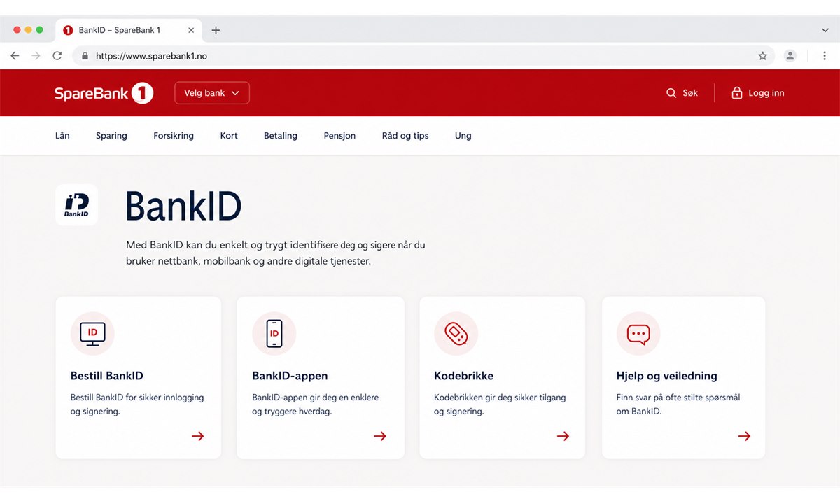Click the Logg inn padlock icon
Viewport: 840px width, 504px height.
point(736,93)
